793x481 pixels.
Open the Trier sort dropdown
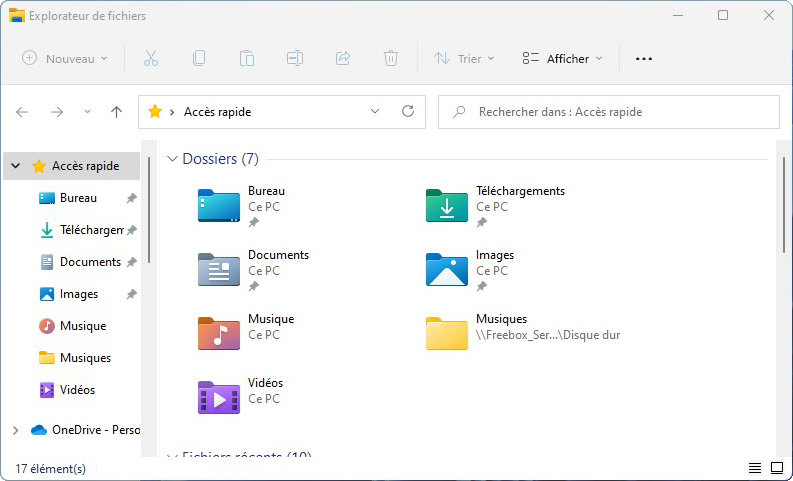coord(464,58)
